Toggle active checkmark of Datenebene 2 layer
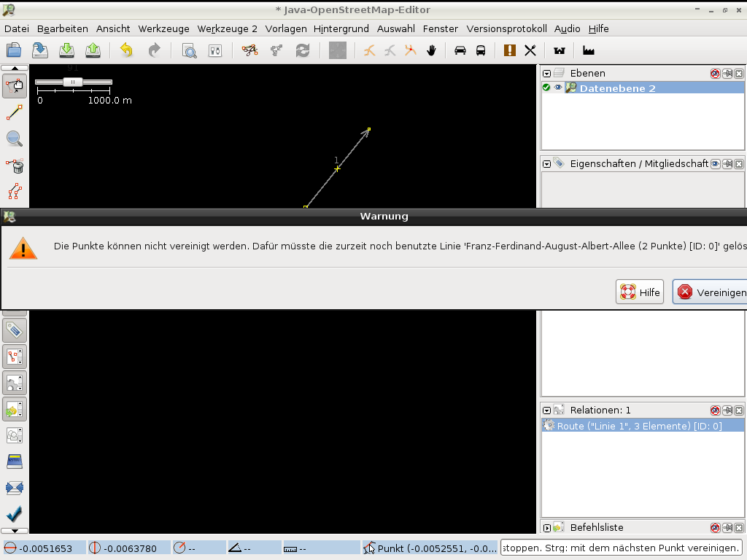The image size is (747, 560). pos(546,87)
